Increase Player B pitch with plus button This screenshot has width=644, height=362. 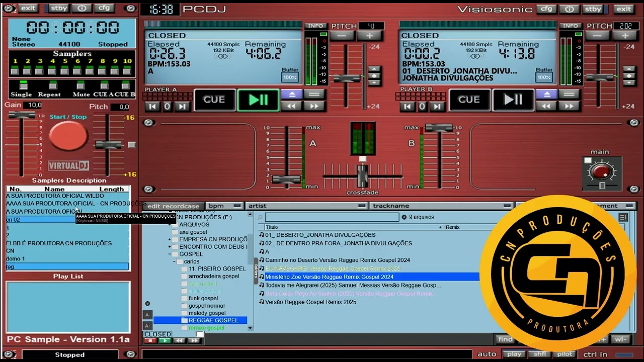pos(625,36)
